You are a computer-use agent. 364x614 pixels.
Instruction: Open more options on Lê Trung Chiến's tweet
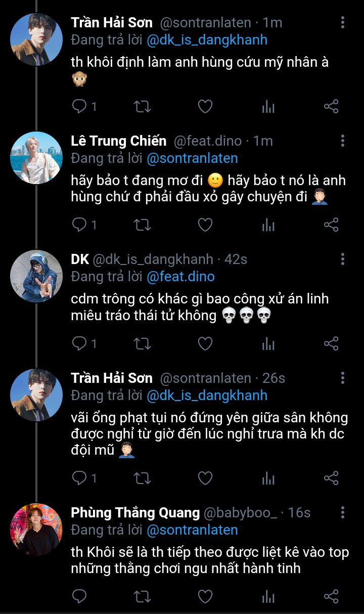(x=343, y=141)
